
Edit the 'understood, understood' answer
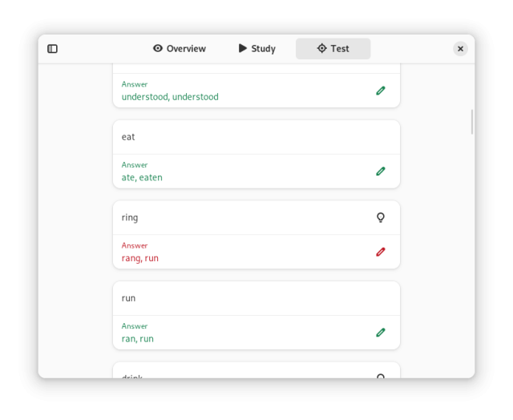click(x=381, y=91)
